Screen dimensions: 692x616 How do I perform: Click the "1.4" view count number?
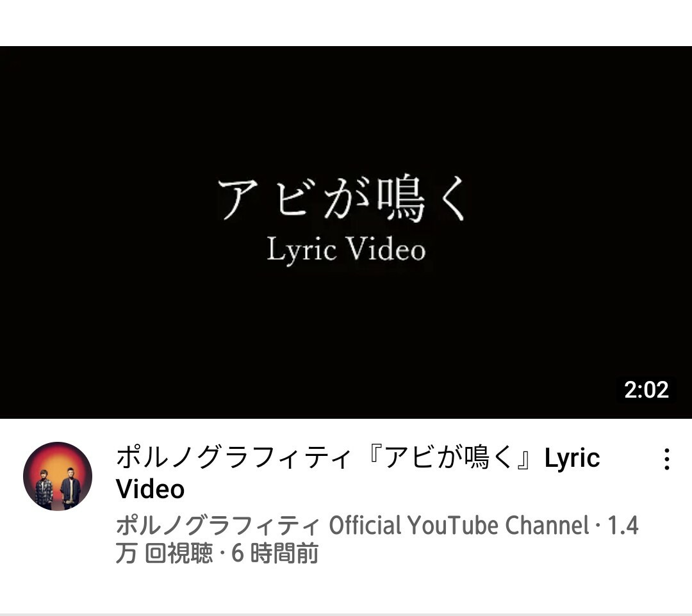coord(623,525)
